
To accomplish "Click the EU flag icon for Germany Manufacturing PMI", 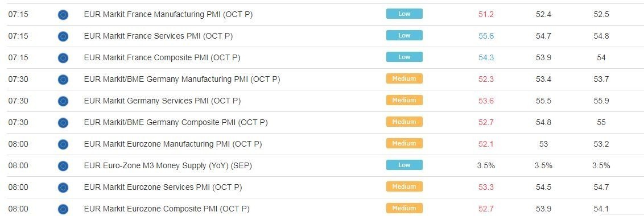I will click(x=63, y=80).
